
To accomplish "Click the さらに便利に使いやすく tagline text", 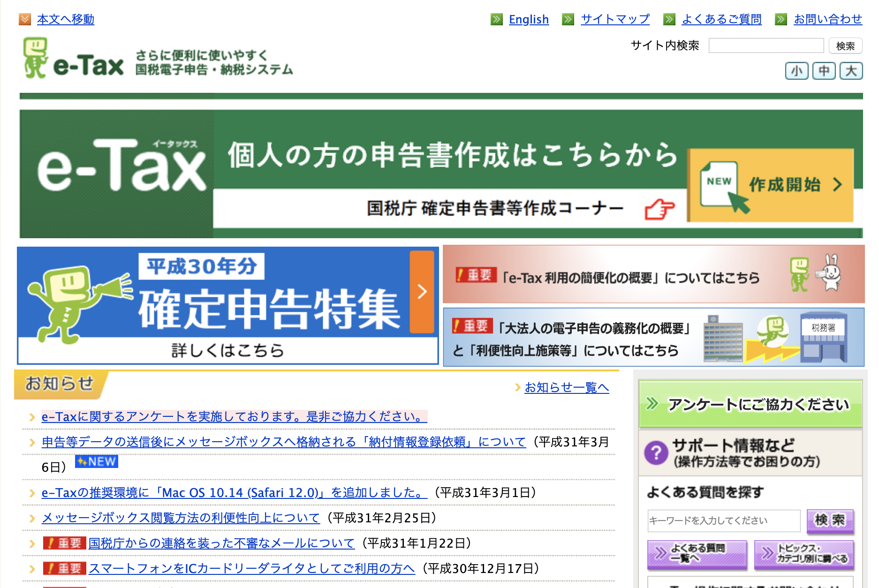I will pos(201,55).
